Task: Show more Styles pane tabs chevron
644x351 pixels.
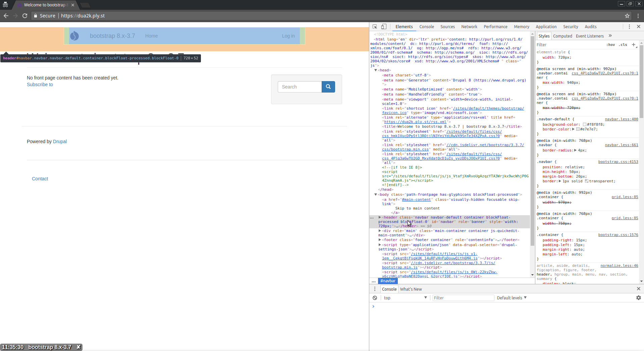Action: 610,36
